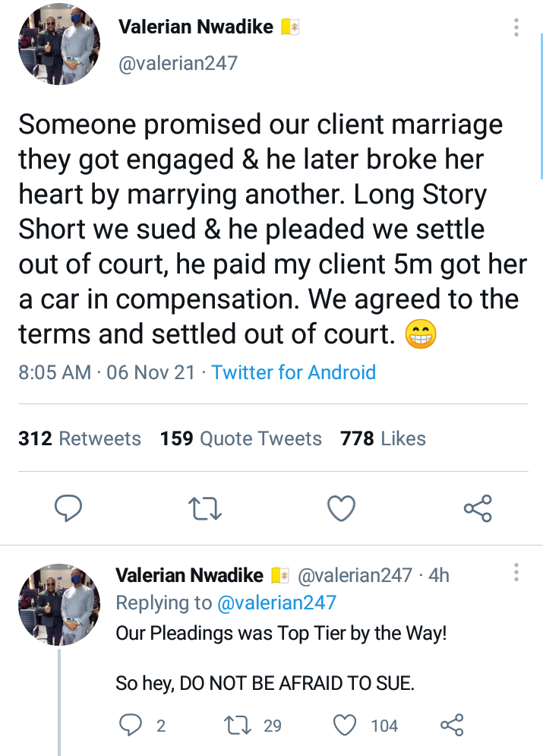This screenshot has width=543, height=756.
Task: Like the "DO NOT BE AFRAID TO SUE" reply
Action: (x=346, y=726)
